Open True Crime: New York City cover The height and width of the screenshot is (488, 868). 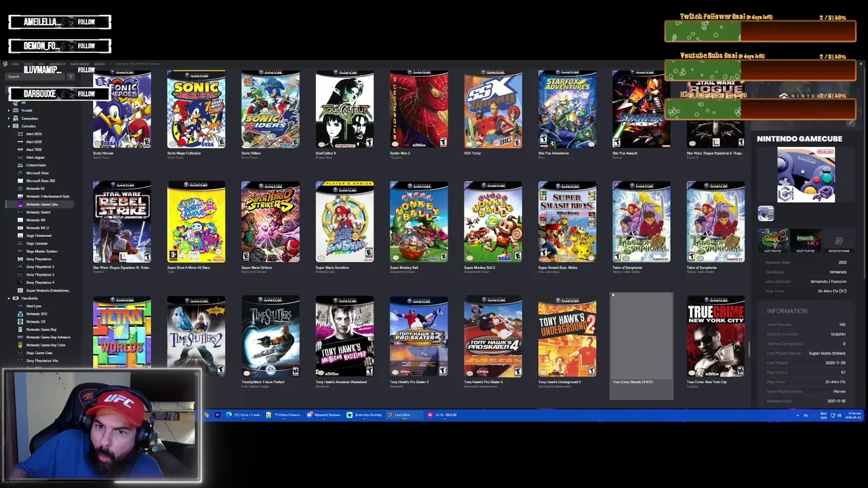click(x=715, y=336)
